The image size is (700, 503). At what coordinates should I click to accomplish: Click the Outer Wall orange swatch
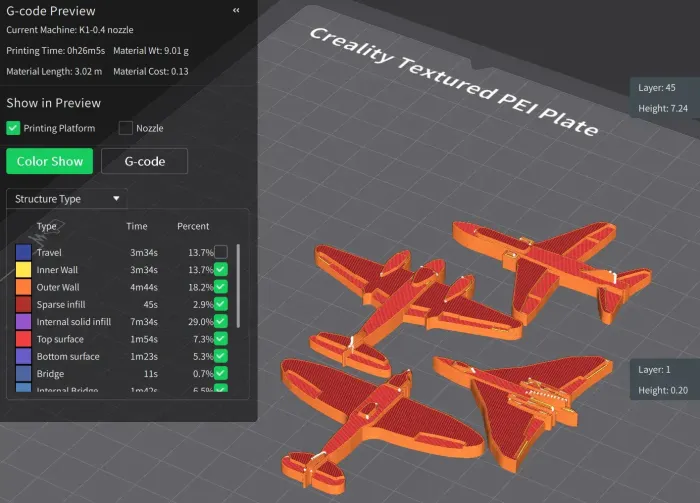pyautogui.click(x=23, y=287)
